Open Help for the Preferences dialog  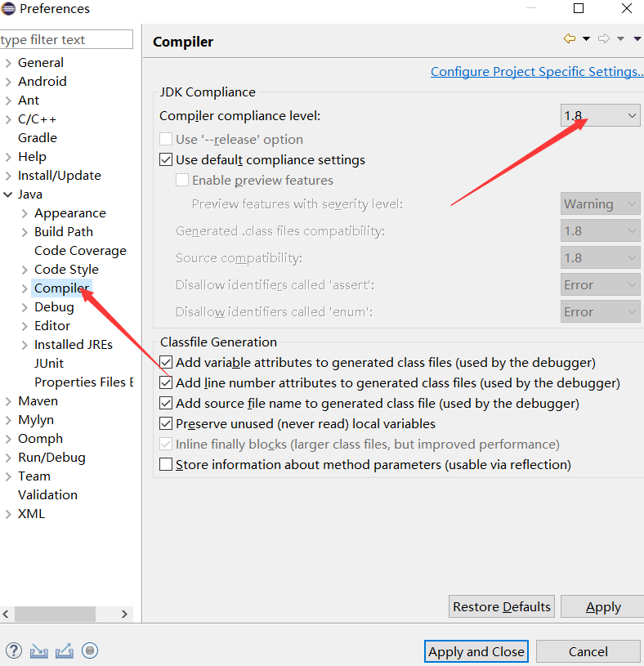pos(13,650)
